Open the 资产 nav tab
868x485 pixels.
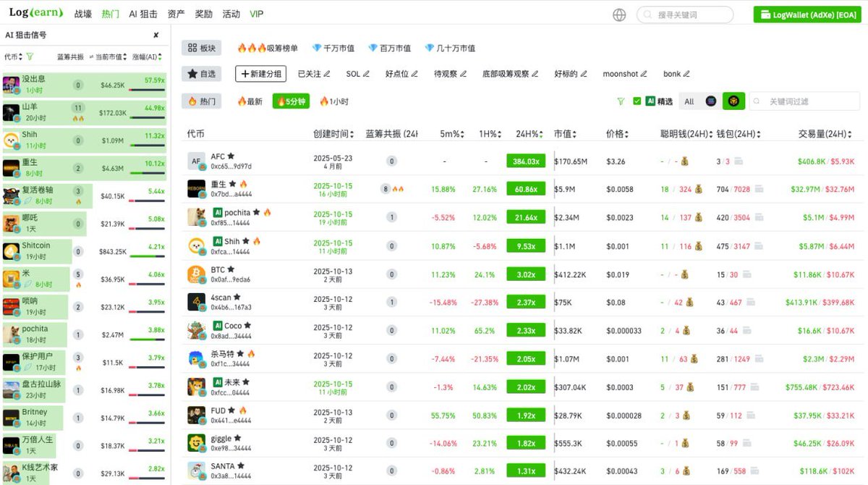176,14
